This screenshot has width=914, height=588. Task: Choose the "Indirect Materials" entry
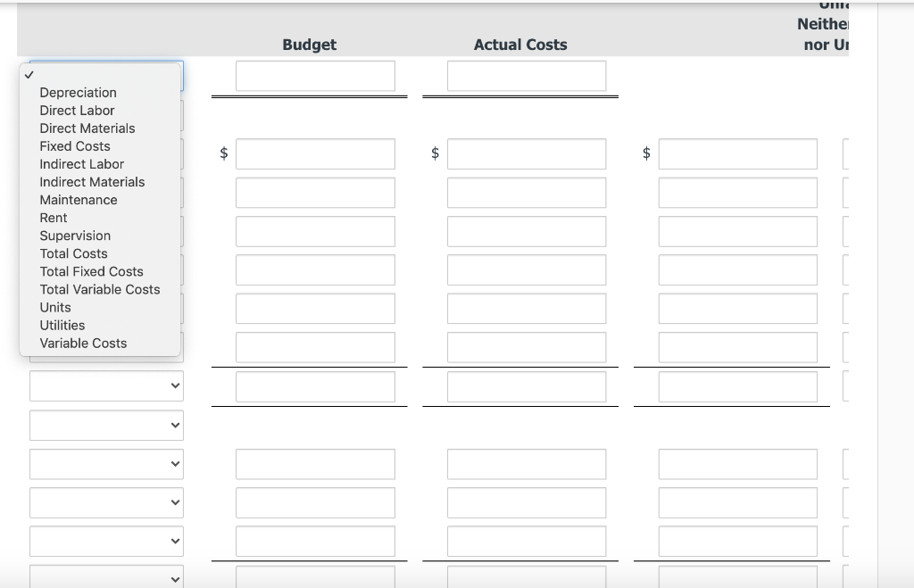click(x=92, y=181)
